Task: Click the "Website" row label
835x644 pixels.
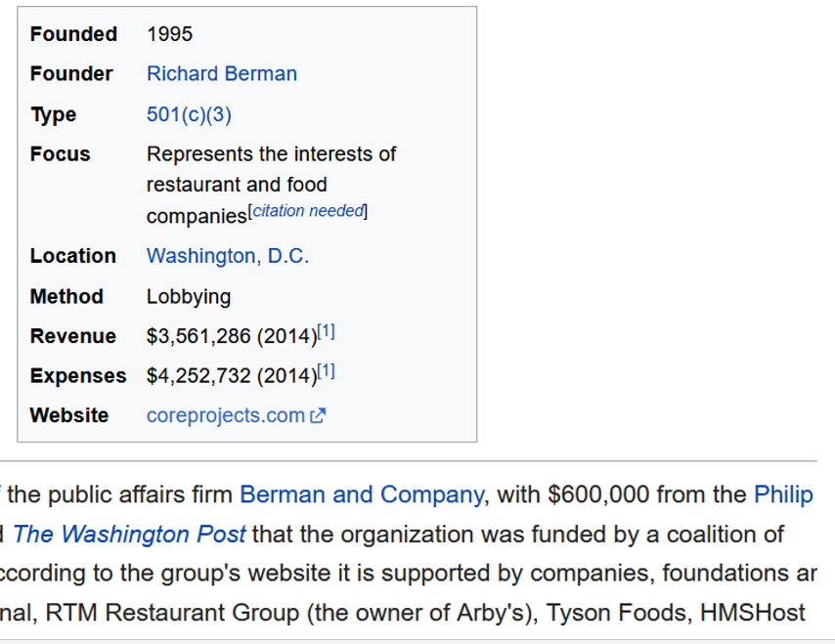Action: click(68, 415)
